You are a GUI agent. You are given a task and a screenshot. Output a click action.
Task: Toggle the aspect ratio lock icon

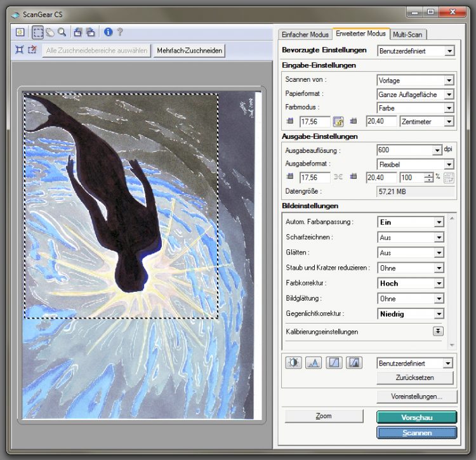338,121
